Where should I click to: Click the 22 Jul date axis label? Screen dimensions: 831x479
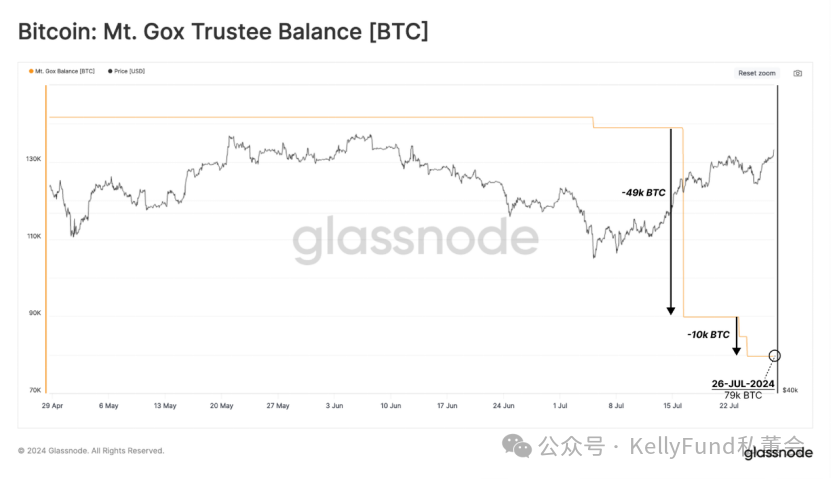click(729, 405)
